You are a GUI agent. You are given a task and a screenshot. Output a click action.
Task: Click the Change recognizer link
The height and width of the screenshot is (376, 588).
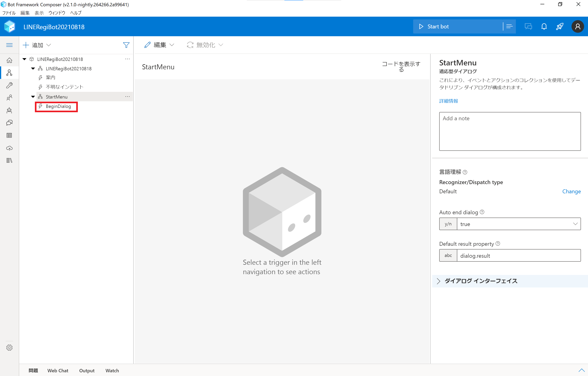click(571, 191)
